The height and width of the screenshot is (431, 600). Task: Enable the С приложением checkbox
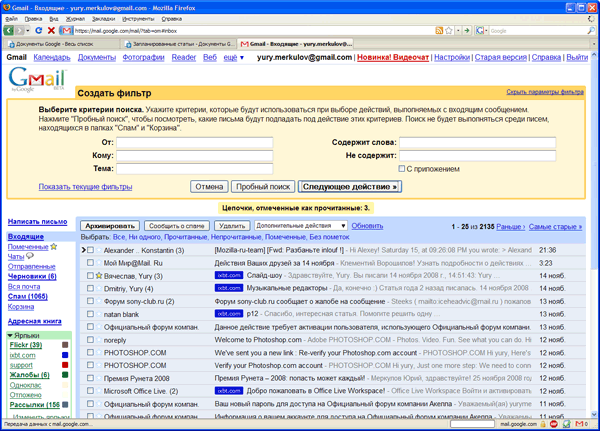[x=401, y=168]
